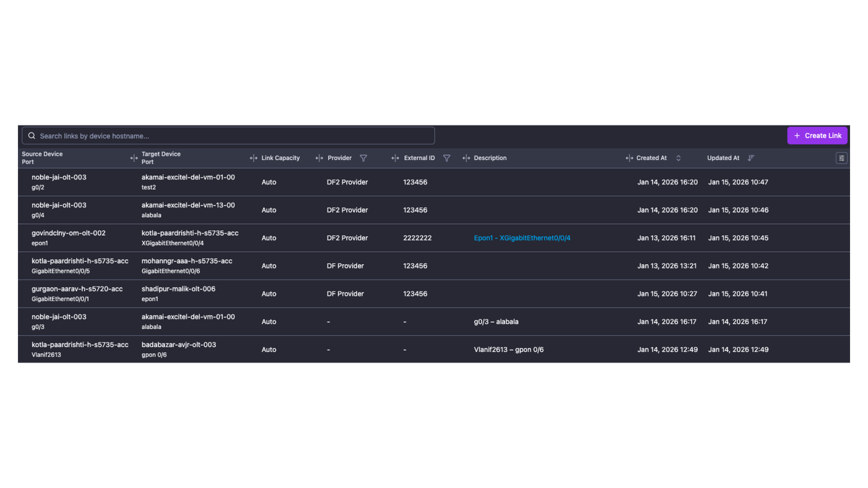This screenshot has width=868, height=488.
Task: Click description Vlanif2613 – gpon 0/6
Action: pos(509,349)
